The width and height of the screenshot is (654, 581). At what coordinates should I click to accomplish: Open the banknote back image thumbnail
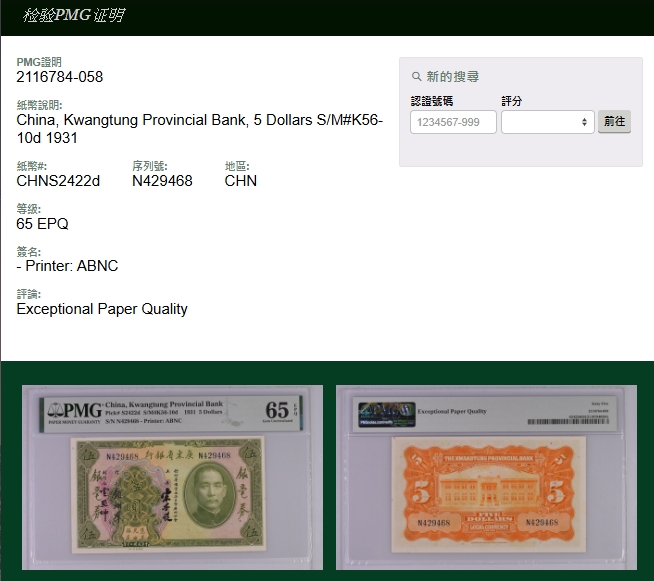pos(486,477)
